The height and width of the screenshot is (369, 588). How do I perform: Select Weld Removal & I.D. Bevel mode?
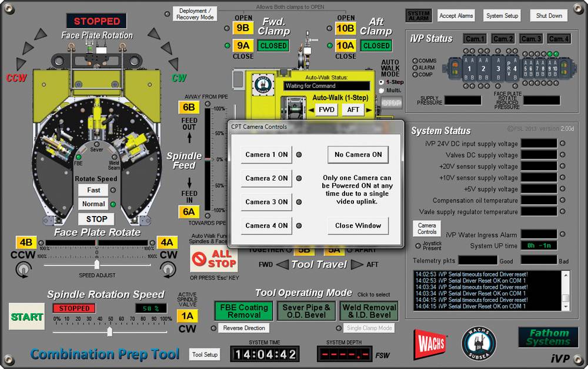(369, 311)
